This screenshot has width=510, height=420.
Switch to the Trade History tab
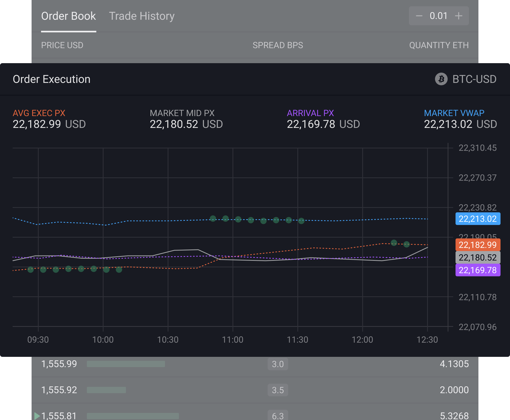(142, 16)
